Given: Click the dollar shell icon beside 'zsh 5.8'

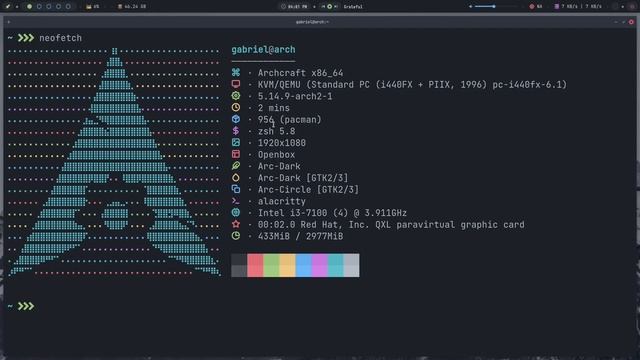Looking at the screenshot, I should point(236,131).
